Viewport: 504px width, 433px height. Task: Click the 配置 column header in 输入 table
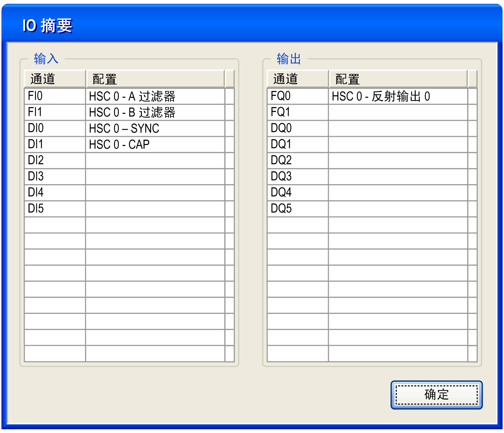pos(155,79)
